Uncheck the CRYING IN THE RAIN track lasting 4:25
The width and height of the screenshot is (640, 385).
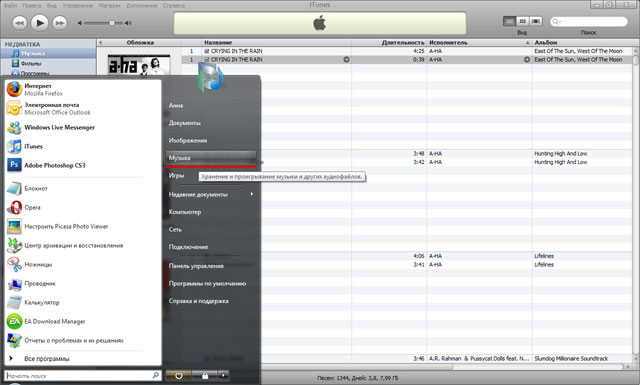(x=207, y=51)
